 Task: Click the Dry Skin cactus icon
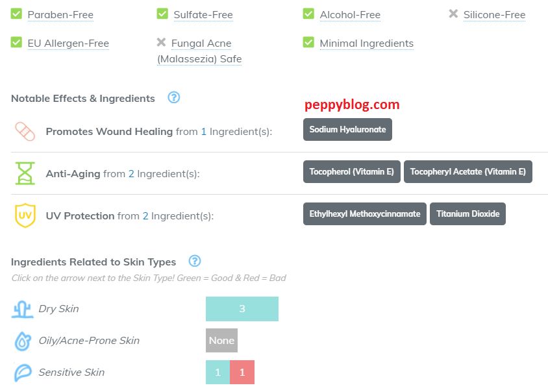tap(22, 309)
